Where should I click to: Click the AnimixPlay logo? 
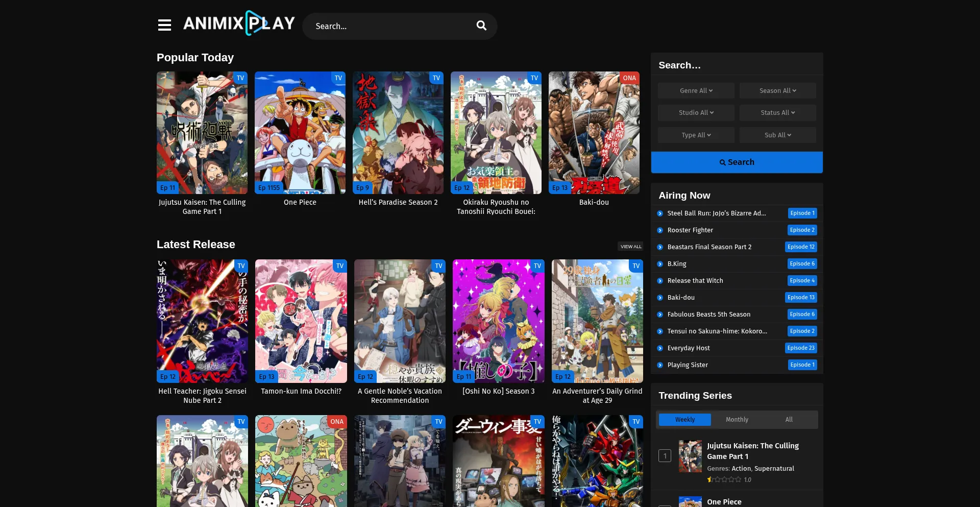(239, 23)
